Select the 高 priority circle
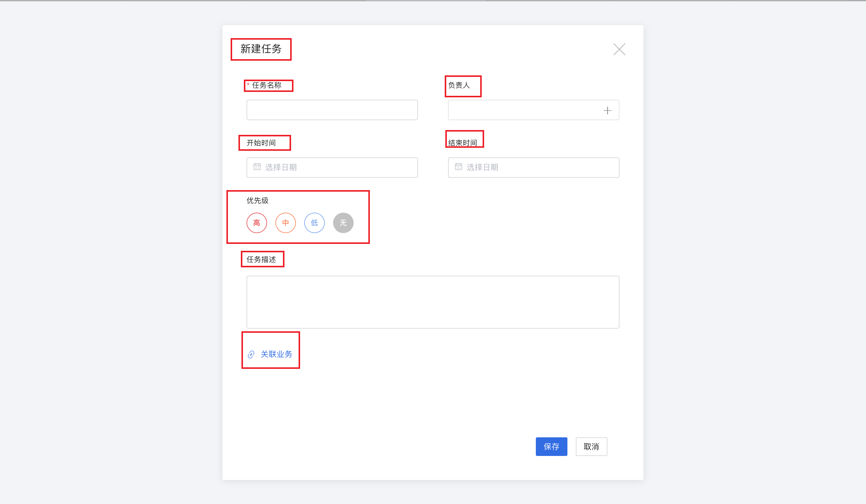This screenshot has height=504, width=866. pyautogui.click(x=256, y=223)
